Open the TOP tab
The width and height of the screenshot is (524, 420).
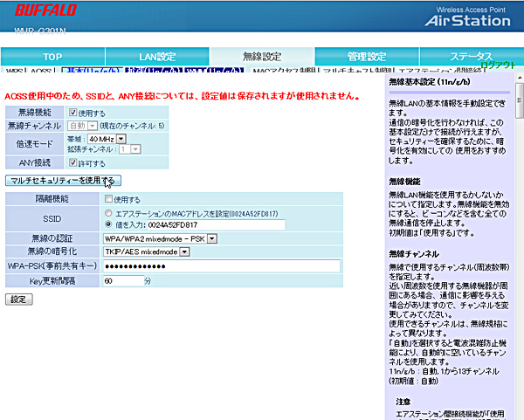[52, 57]
